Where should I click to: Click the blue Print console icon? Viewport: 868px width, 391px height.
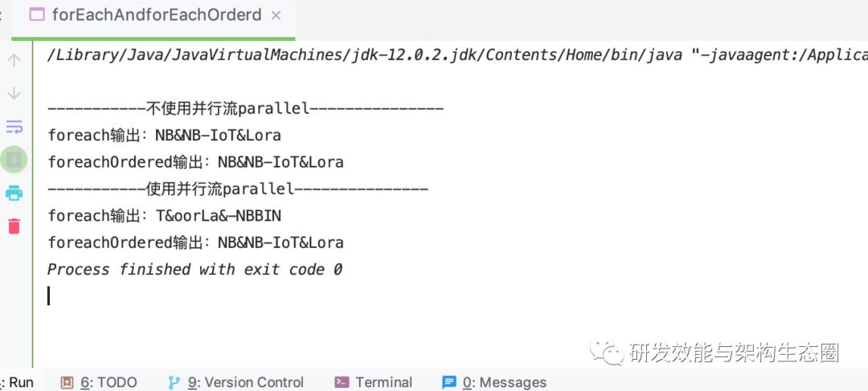coord(14,193)
